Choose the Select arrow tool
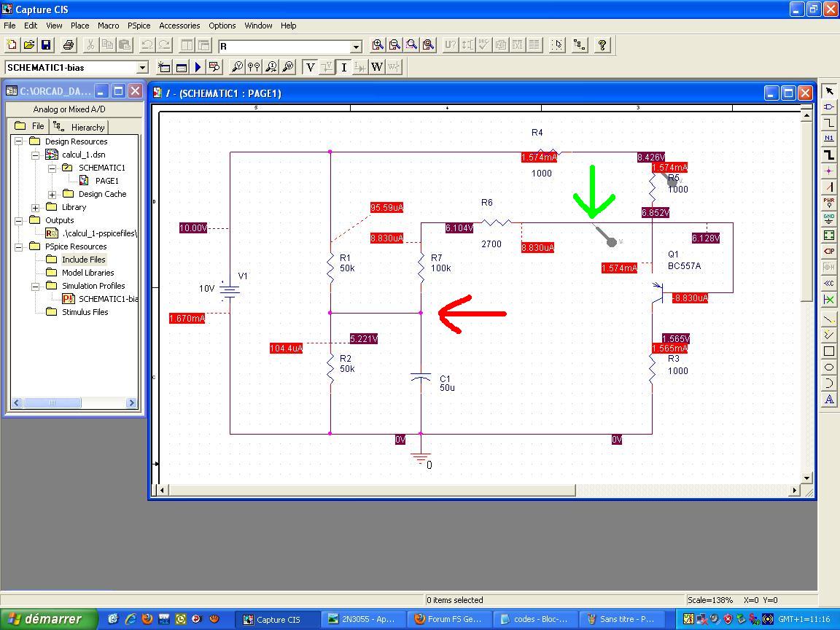Screen dimensions: 840x630 (x=829, y=91)
